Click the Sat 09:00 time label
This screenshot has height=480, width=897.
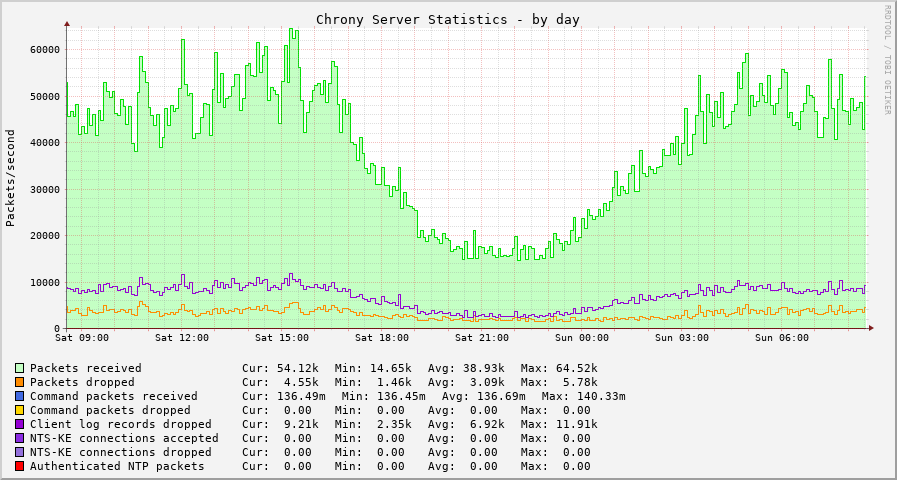82,338
